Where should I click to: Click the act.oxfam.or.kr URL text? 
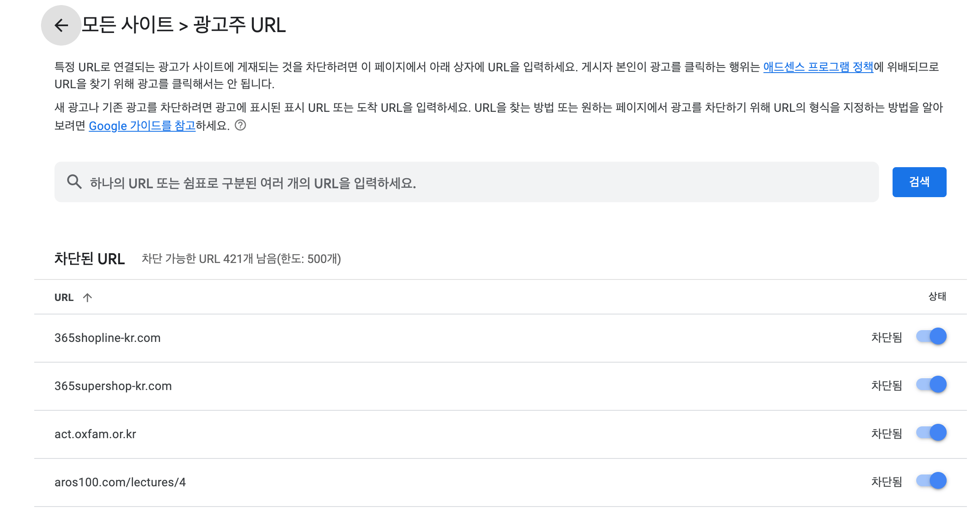coord(95,434)
